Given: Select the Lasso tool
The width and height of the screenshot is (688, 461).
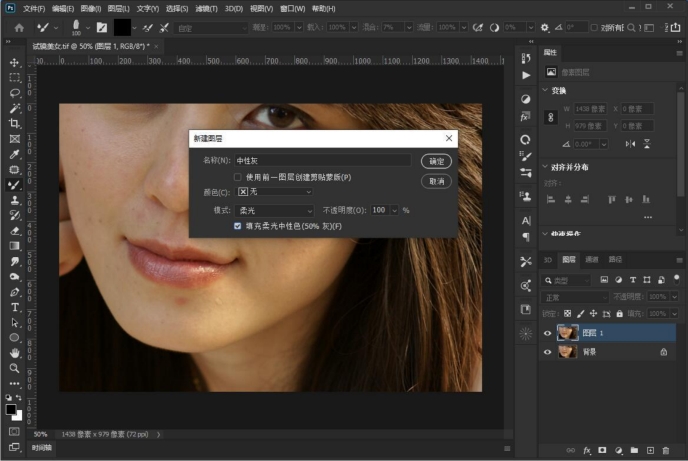Looking at the screenshot, I should point(14,93).
